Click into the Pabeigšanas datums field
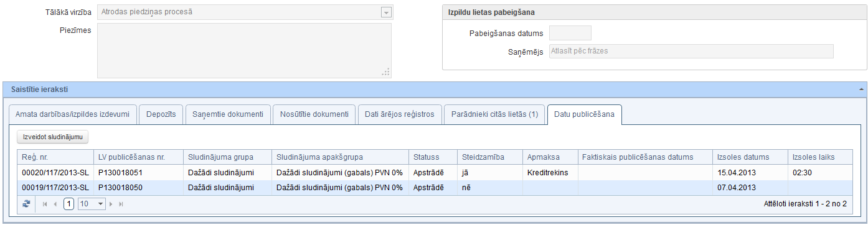This screenshot has height=225, width=868. (570, 33)
